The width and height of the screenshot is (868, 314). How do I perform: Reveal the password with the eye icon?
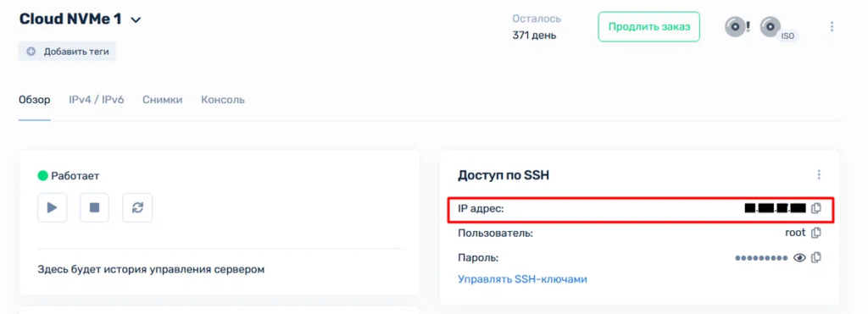(798, 257)
